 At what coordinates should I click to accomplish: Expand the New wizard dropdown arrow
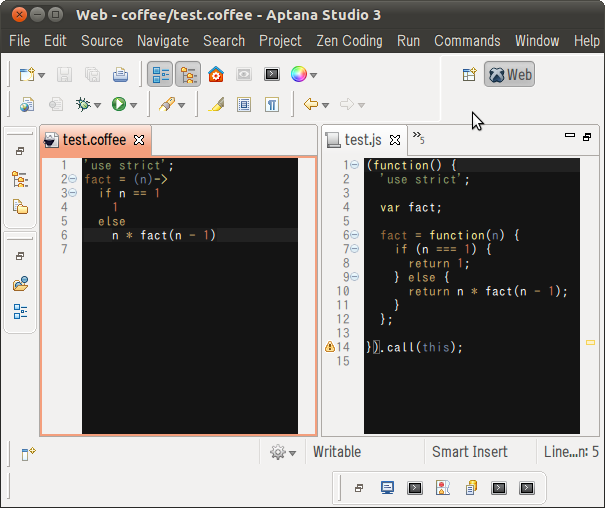tap(42, 75)
